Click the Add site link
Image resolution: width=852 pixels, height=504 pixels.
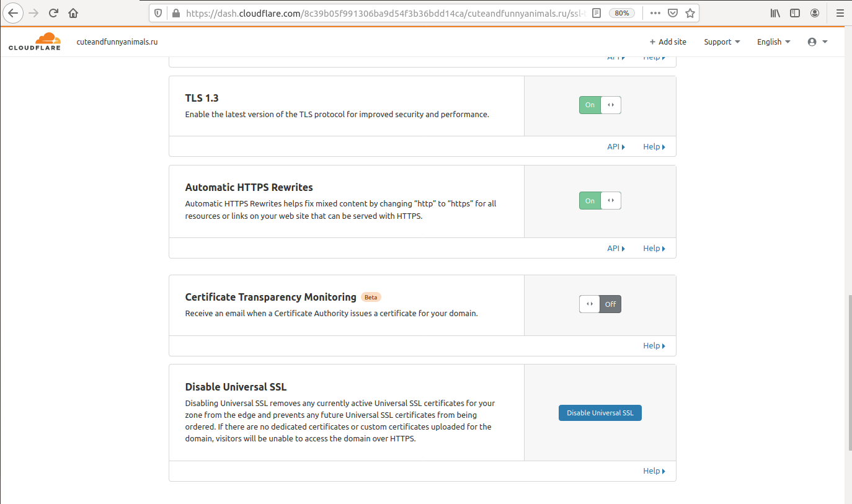[668, 42]
